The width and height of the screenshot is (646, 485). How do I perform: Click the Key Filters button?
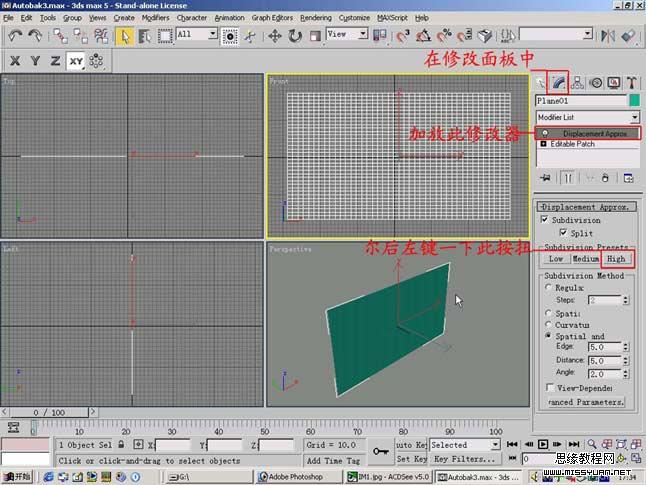tap(464, 459)
